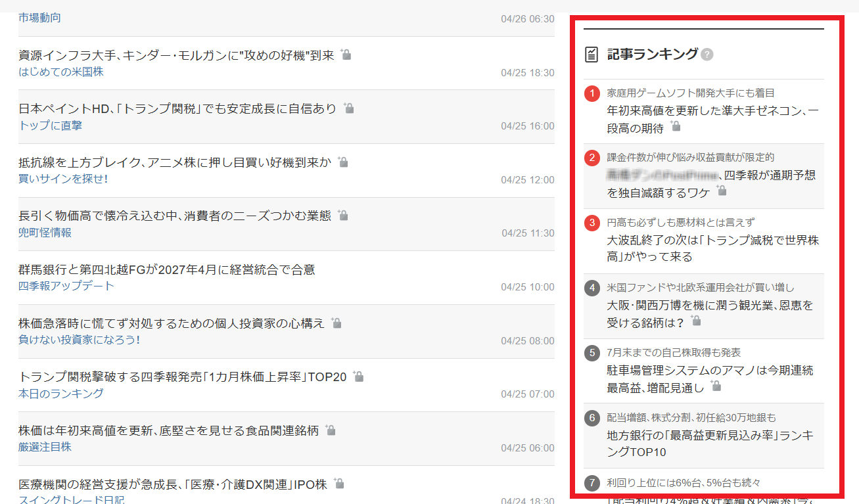Click subtitle 配当増額、株式分割、初任給30万地銀も
Viewport: 859px width, 504px height.
(691, 418)
